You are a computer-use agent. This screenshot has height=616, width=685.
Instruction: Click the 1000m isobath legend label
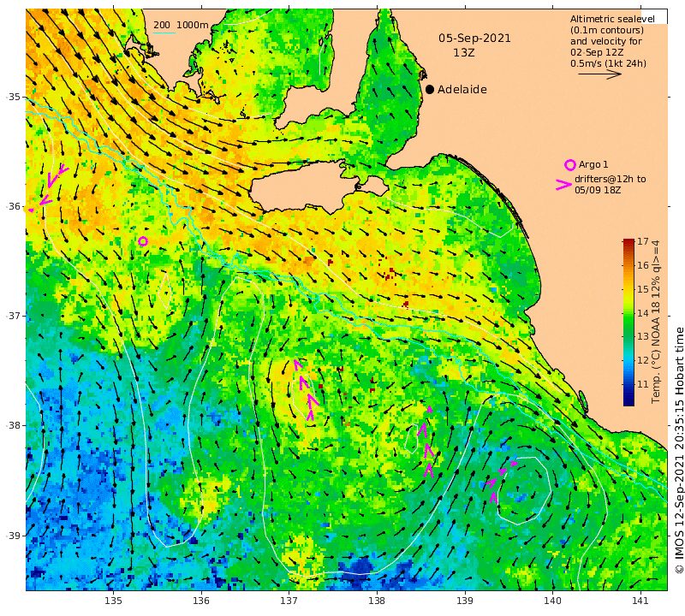(192, 25)
